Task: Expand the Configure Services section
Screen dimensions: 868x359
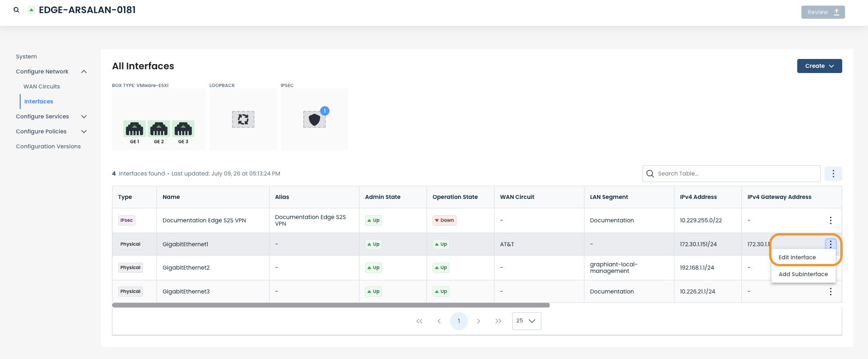Action: click(84, 117)
